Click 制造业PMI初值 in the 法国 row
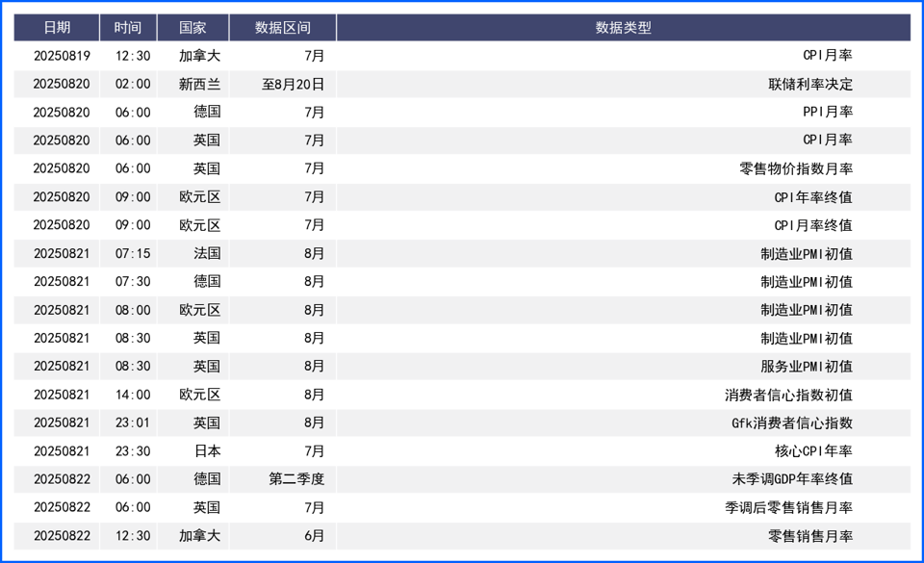 807,254
